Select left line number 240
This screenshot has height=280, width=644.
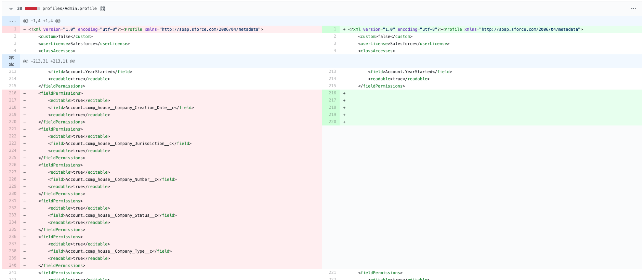[13, 265]
